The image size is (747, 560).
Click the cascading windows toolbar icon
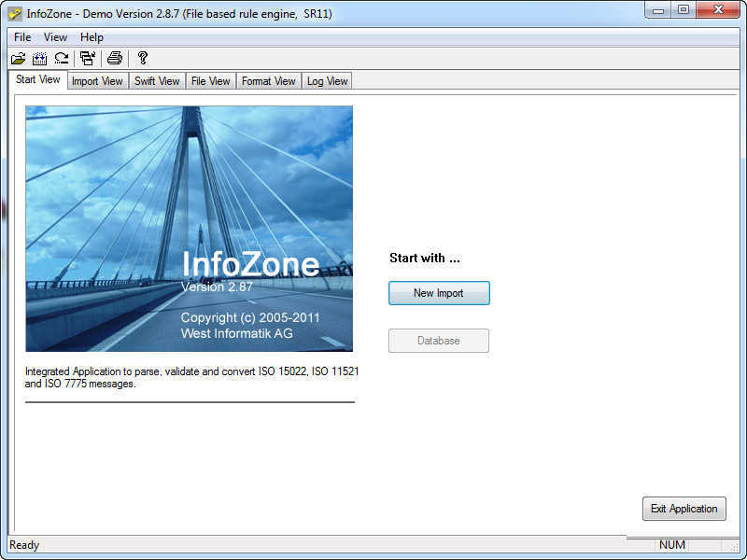click(x=88, y=59)
